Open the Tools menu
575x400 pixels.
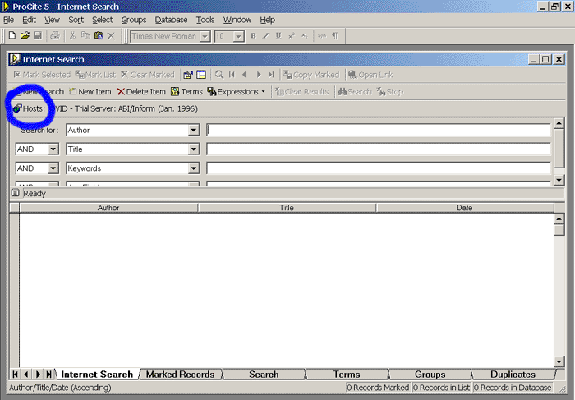205,20
